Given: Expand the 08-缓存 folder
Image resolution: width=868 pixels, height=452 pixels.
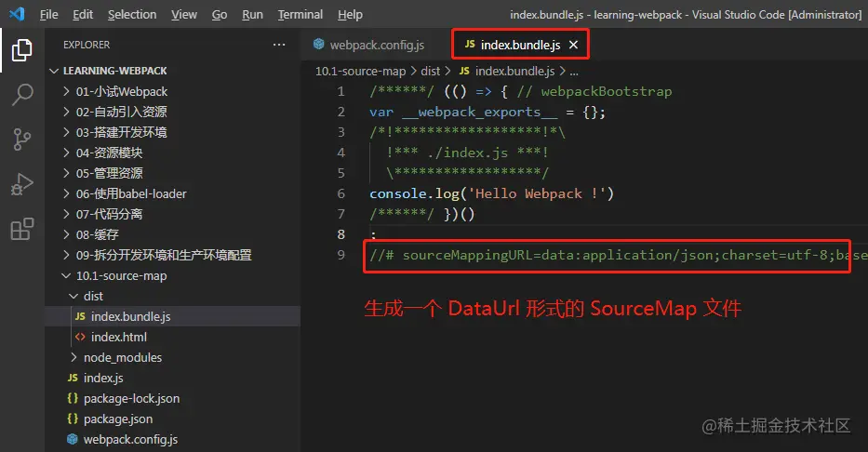Looking at the screenshot, I should [x=66, y=234].
